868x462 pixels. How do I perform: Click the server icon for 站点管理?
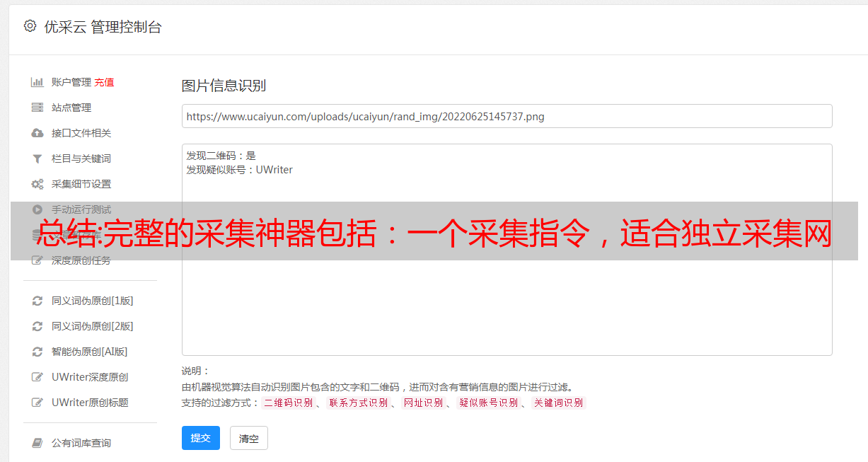tap(37, 108)
